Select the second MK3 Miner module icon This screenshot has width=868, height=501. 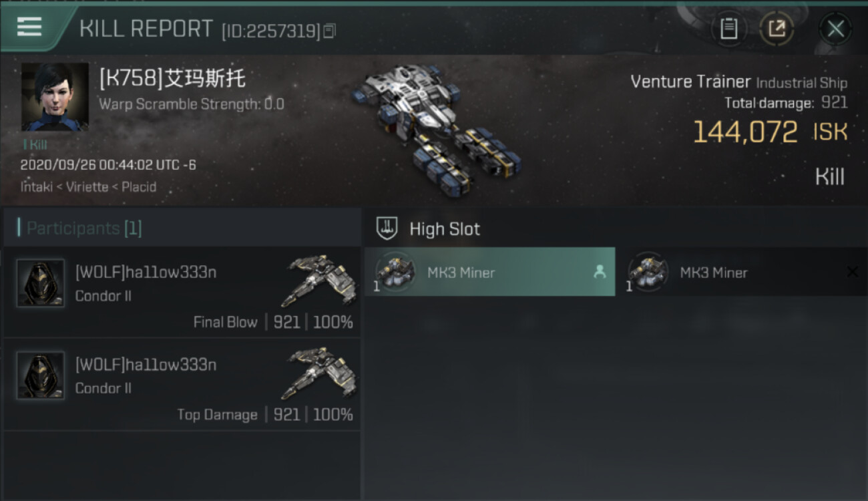coord(648,272)
